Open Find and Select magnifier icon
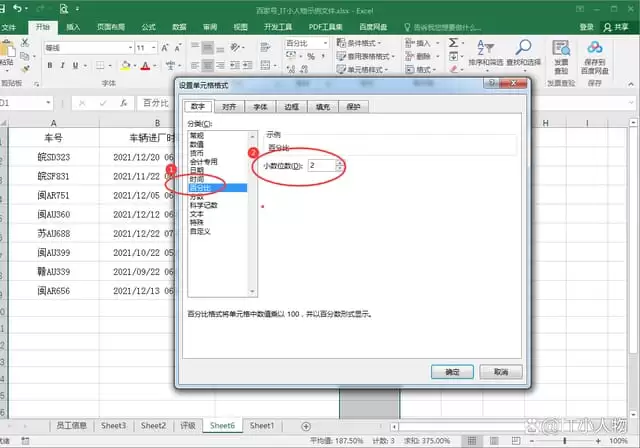Screen dimensions: 640x448 [x=523, y=47]
